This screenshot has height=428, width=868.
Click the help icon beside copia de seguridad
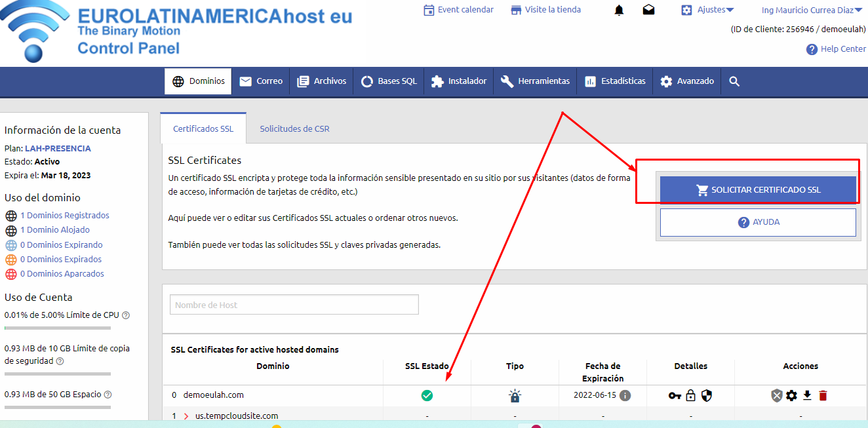60,361
